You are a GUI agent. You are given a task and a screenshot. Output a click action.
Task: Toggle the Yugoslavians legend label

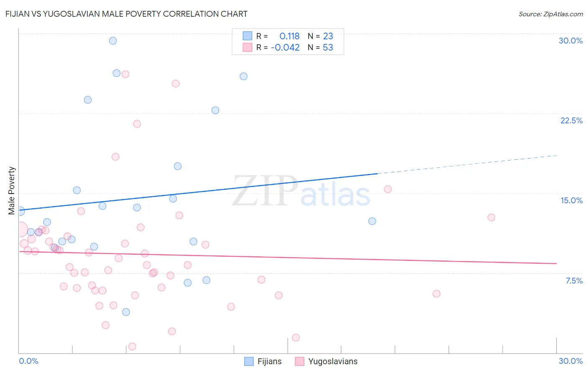click(332, 361)
